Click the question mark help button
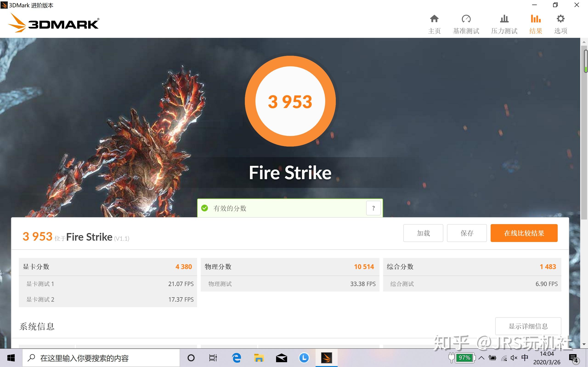This screenshot has height=367, width=588. [x=373, y=208]
